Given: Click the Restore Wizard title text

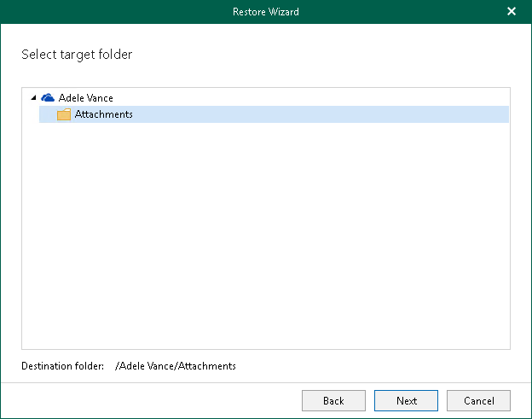Looking at the screenshot, I should (265, 12).
